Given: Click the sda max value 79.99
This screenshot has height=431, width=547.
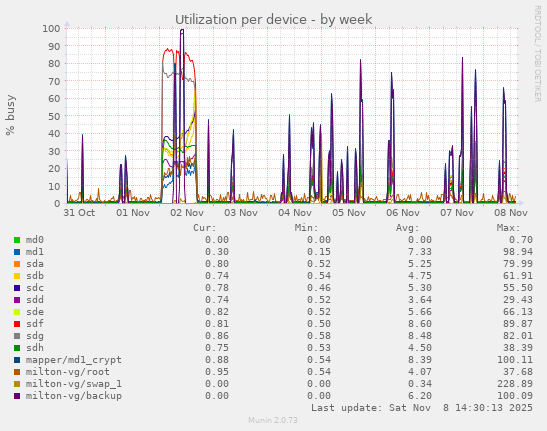Looking at the screenshot, I should click(518, 264).
